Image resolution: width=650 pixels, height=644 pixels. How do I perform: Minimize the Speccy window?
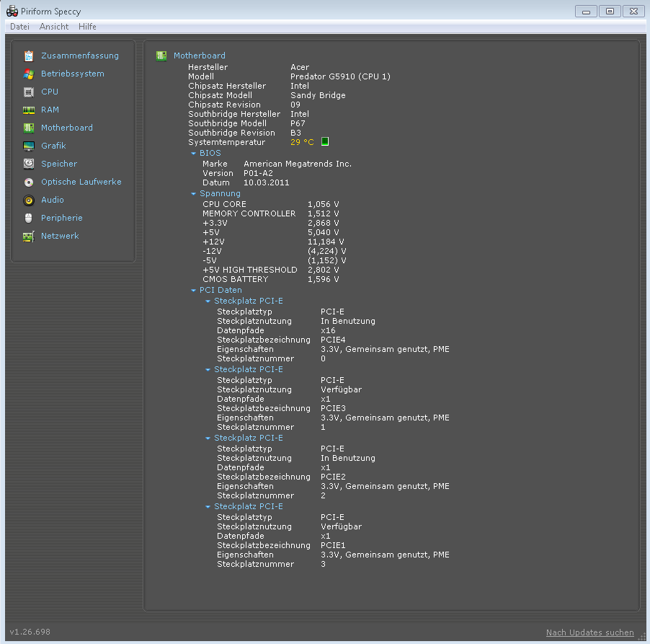pyautogui.click(x=586, y=12)
